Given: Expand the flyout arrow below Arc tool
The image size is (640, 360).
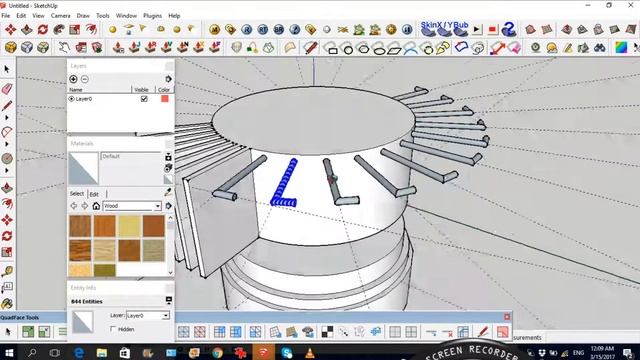Looking at the screenshot, I should pos(7,144).
